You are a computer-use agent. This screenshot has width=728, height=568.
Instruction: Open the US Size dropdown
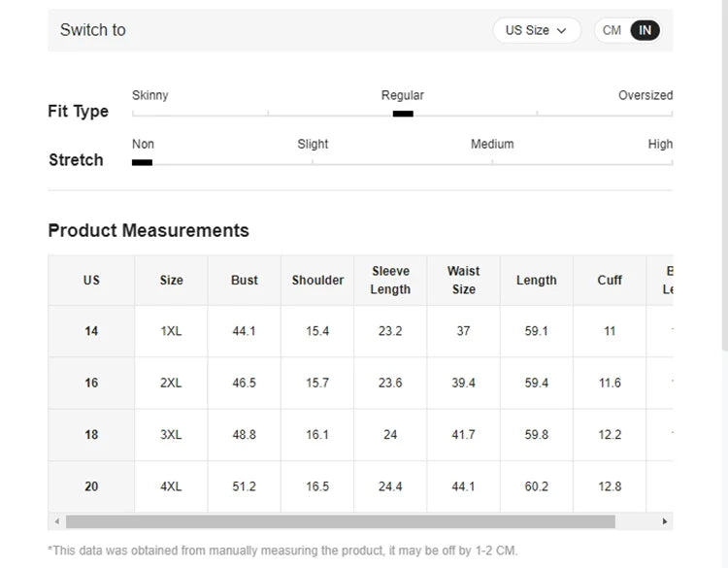tap(536, 30)
